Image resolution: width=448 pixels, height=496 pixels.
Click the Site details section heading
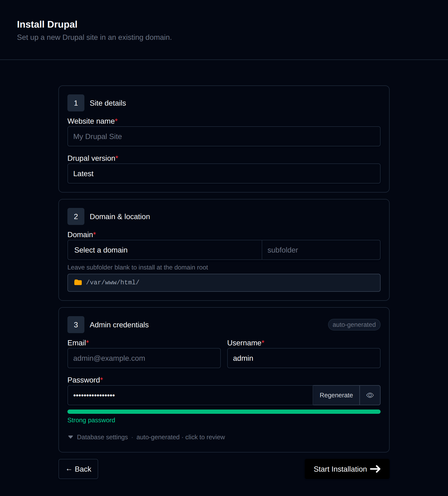tap(108, 103)
